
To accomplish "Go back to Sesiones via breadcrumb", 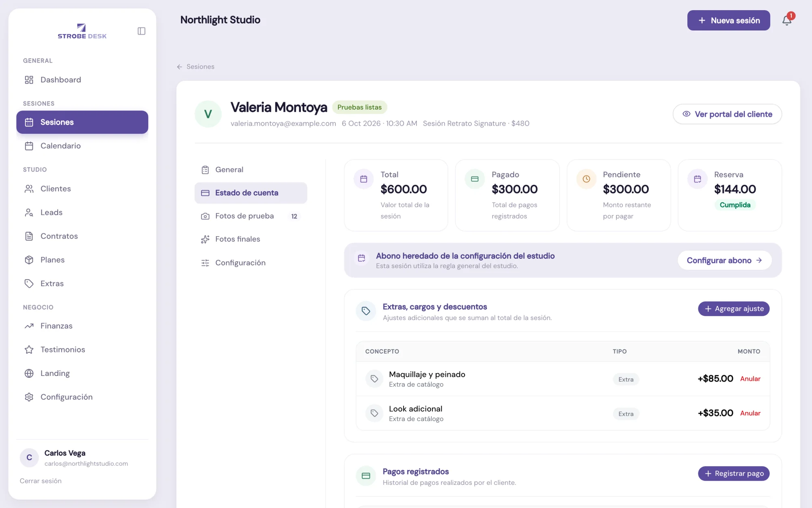I will [x=196, y=67].
